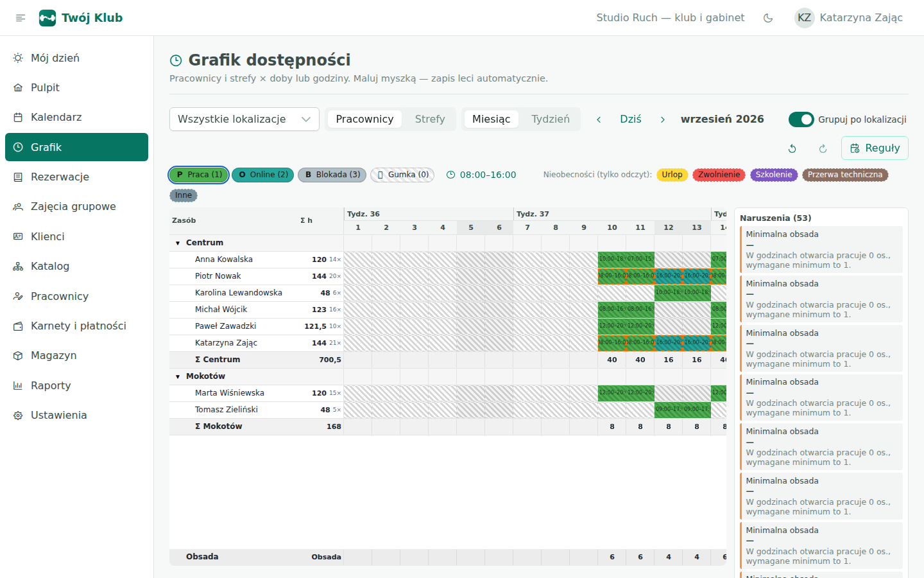Select the Marta Wiśniewska row name
The height and width of the screenshot is (578, 924).
coord(230,393)
